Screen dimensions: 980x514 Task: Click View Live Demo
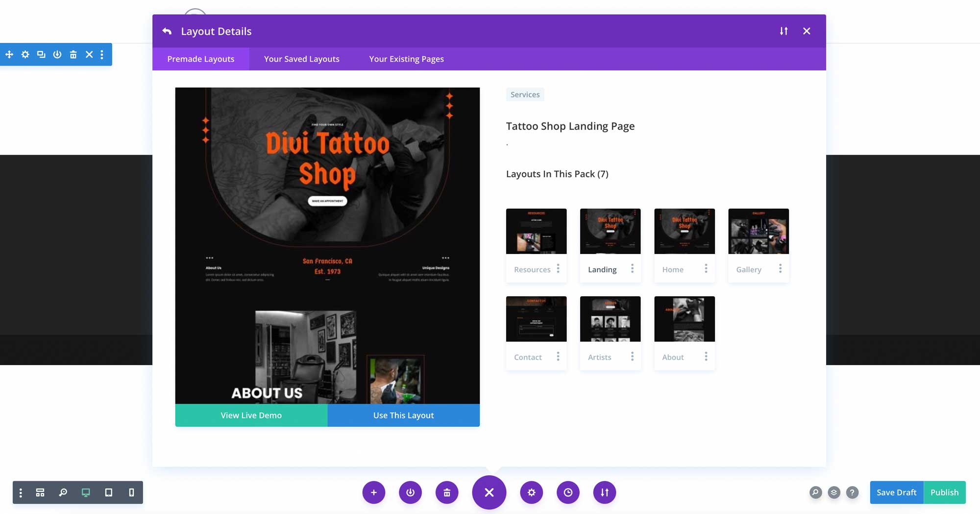[250, 415]
